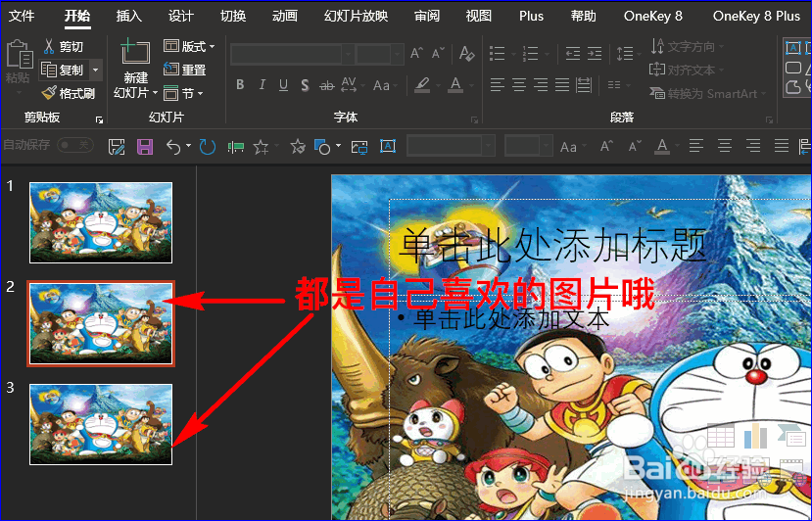Click the text box icon in quick toolbar
812x521 pixels.
[x=388, y=147]
